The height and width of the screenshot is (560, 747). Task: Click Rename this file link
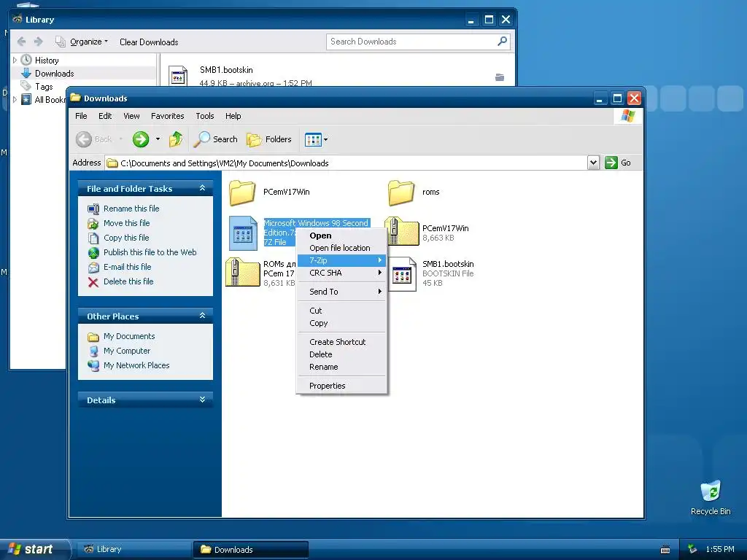pos(131,209)
